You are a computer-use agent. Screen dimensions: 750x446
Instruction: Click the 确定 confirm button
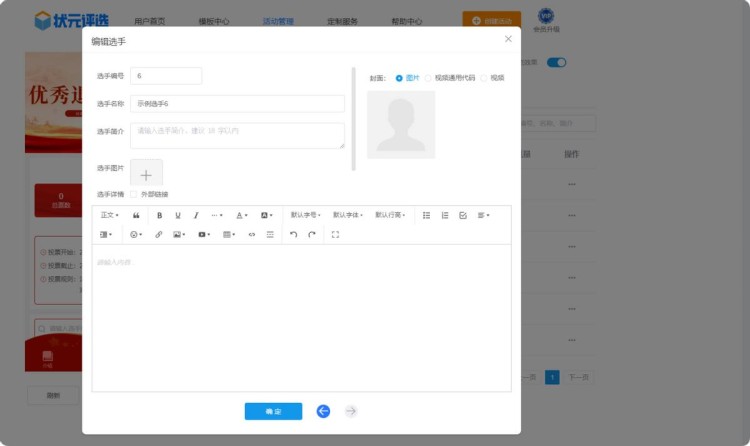[273, 411]
